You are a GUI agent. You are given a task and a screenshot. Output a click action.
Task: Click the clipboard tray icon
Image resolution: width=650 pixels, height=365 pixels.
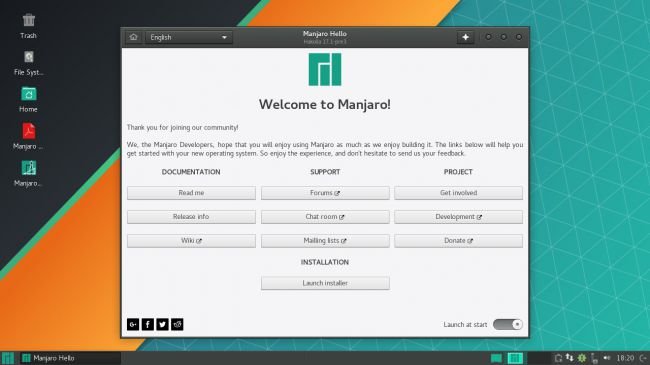558,358
